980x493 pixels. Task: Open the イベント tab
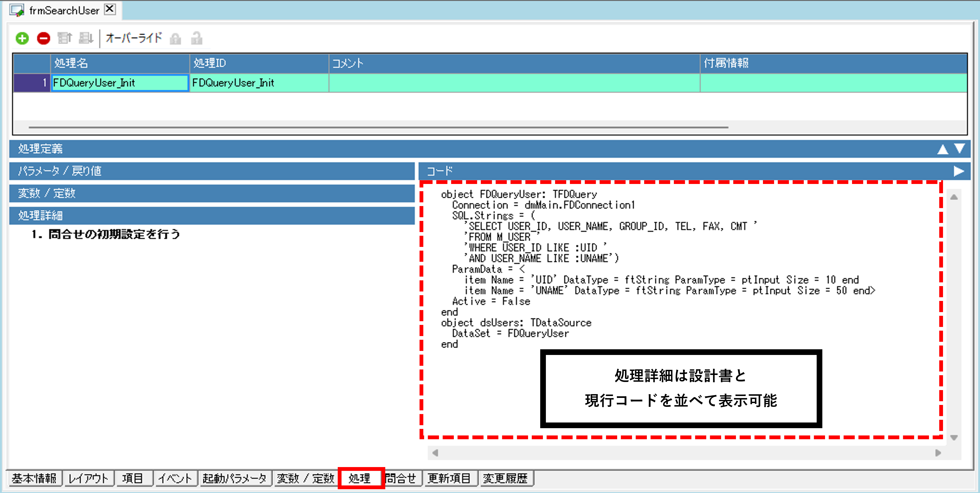click(x=175, y=478)
